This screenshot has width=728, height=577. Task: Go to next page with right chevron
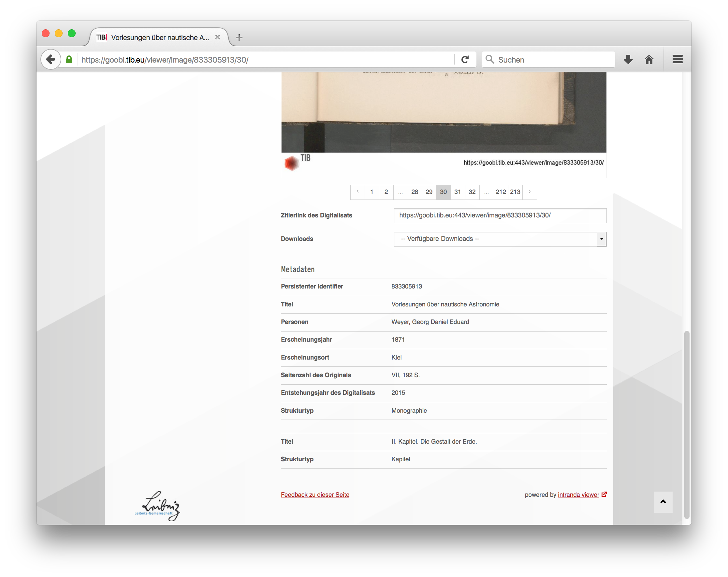tap(530, 192)
